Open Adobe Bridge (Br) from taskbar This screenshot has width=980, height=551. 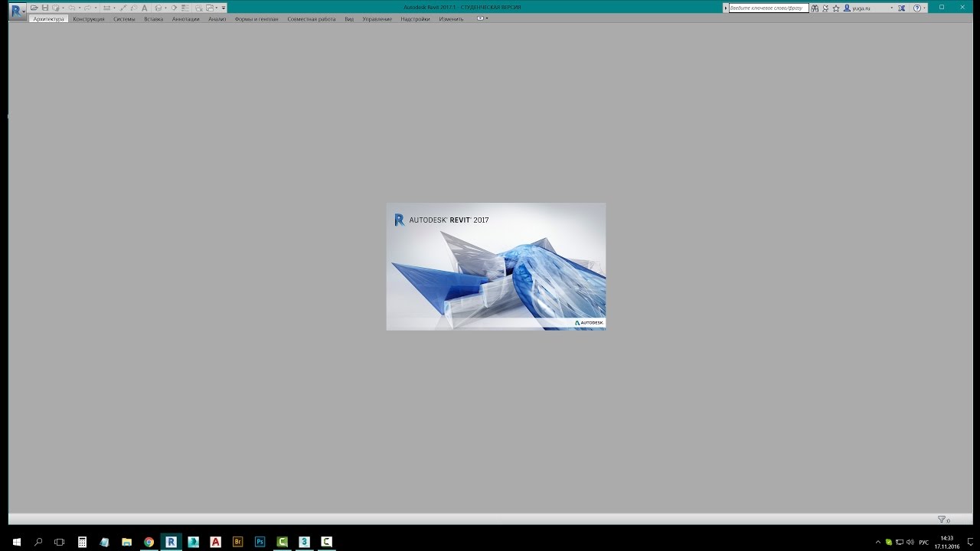tap(237, 542)
